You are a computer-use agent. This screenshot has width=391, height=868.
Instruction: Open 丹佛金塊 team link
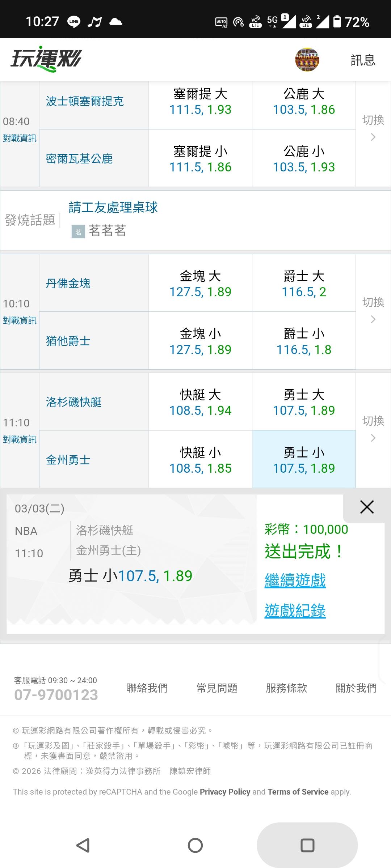tap(68, 284)
